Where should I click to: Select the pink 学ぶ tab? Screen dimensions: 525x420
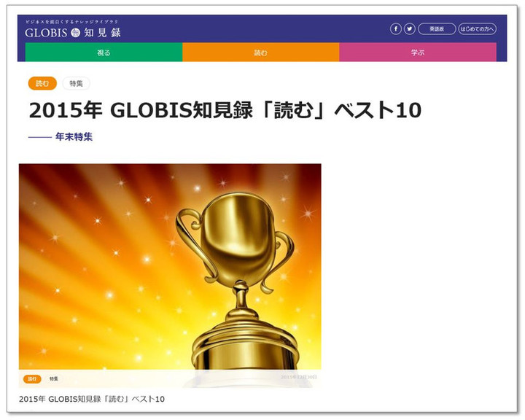(418, 52)
